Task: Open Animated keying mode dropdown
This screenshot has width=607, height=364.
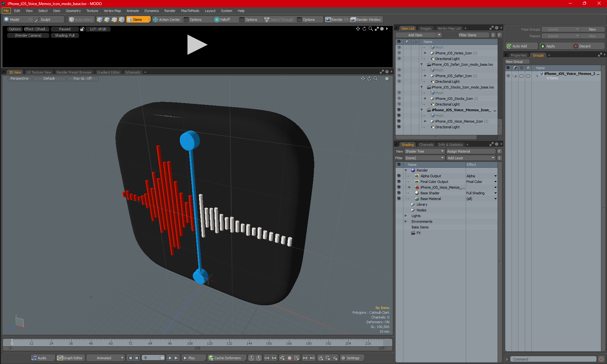Action: 106,358
